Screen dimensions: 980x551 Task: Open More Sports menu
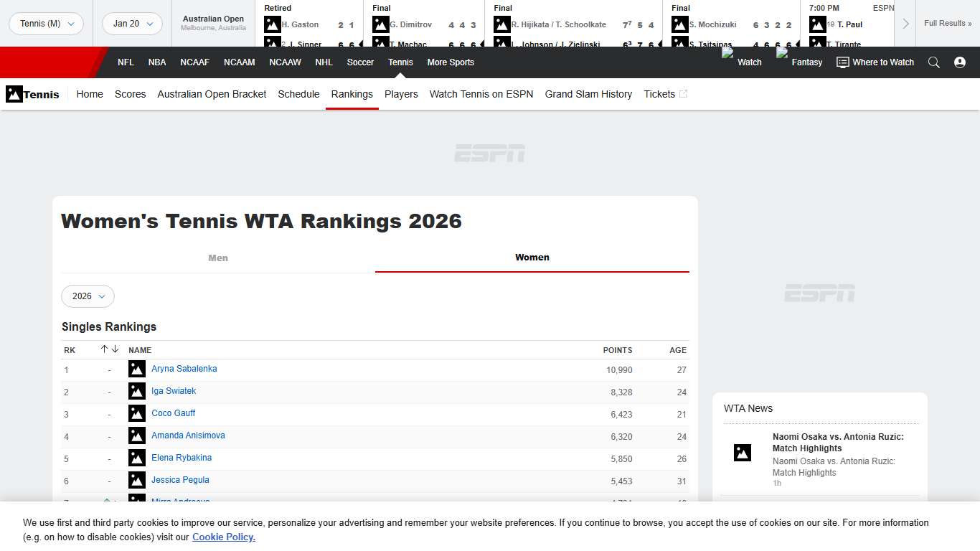[451, 62]
